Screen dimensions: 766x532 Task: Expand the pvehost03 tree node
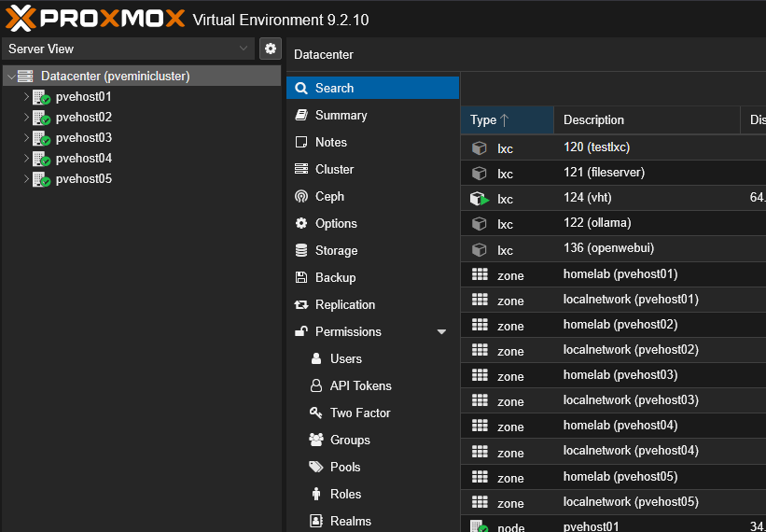click(26, 138)
